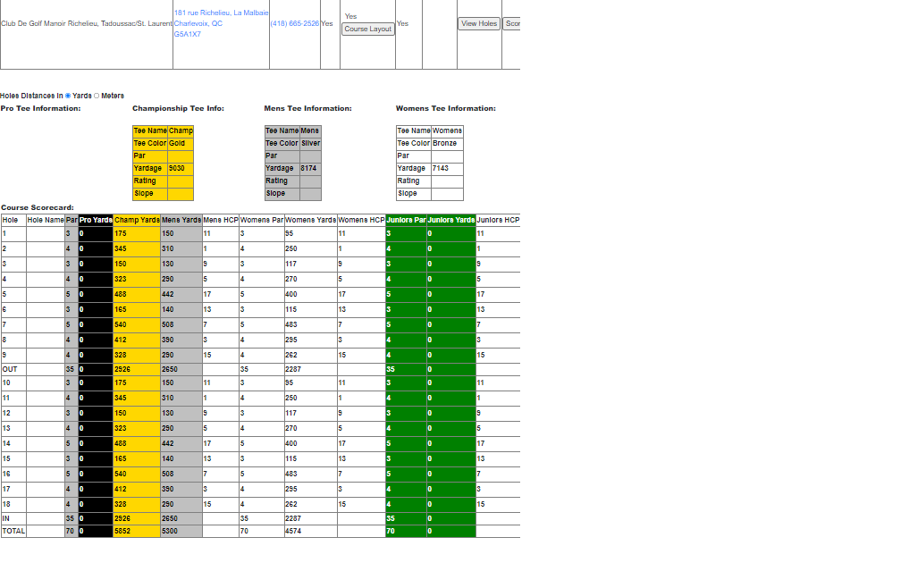The width and height of the screenshot is (909, 588).
Task: Click the Womens Par column header
Action: 262,220
